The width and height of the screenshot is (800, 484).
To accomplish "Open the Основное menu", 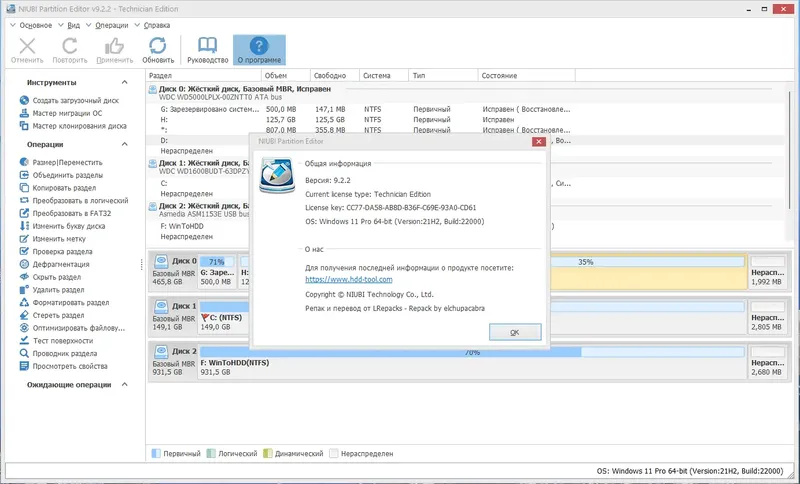I will [35, 25].
